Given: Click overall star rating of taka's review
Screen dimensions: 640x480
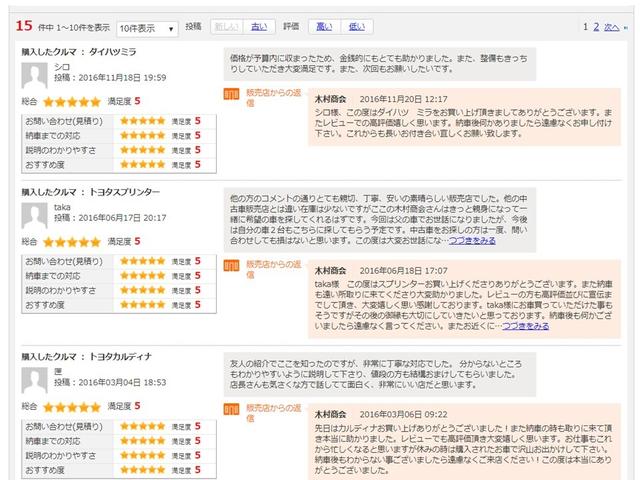Looking at the screenshot, I should (72, 242).
